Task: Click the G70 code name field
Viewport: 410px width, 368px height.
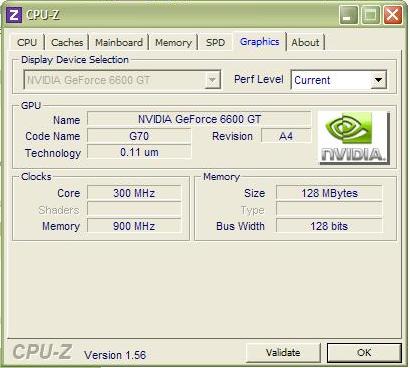Action: pyautogui.click(x=139, y=136)
